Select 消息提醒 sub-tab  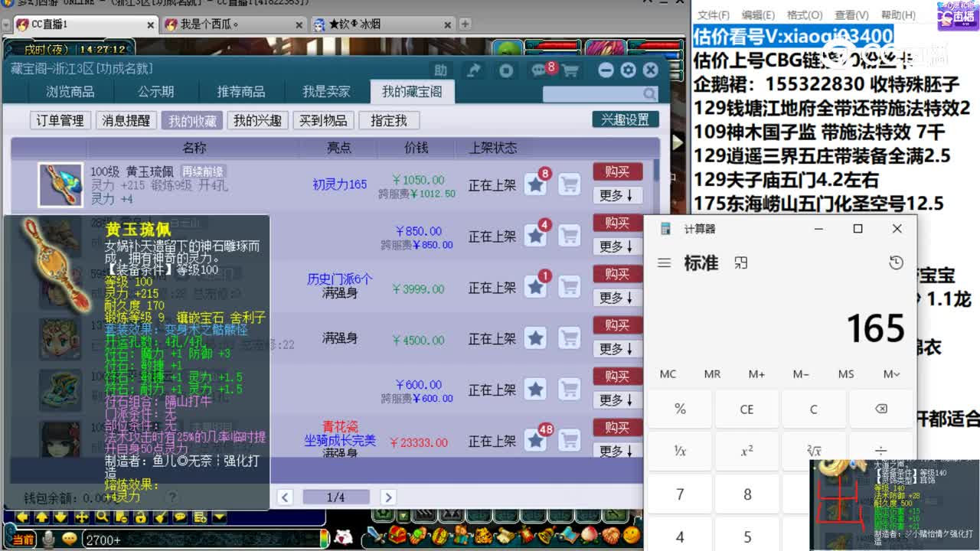pos(126,121)
